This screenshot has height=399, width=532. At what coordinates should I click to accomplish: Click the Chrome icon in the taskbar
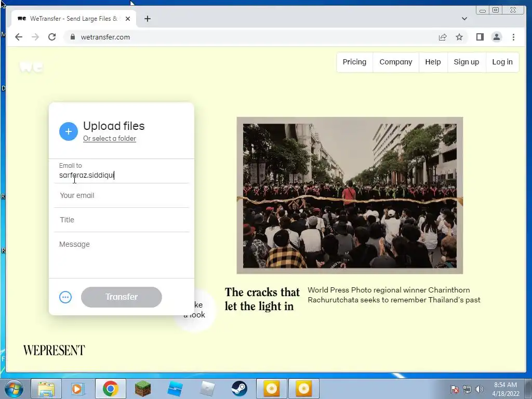(110, 389)
